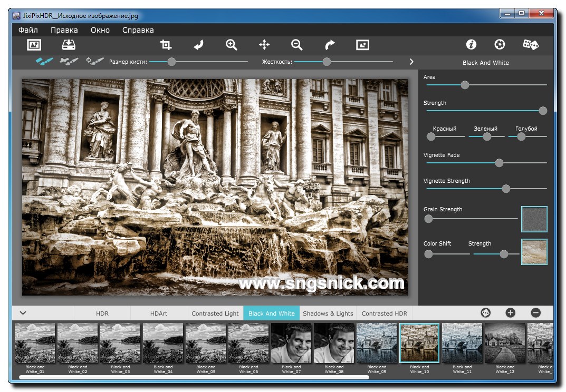Open the info icon
Image resolution: width=566 pixels, height=392 pixels.
pyautogui.click(x=471, y=44)
